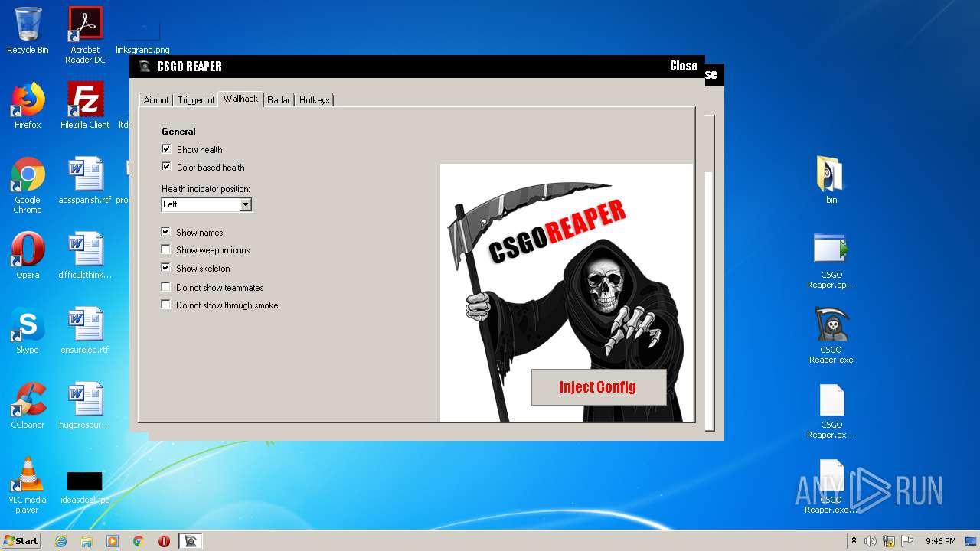Open the bin folder on desktop
980x551 pixels.
(831, 181)
